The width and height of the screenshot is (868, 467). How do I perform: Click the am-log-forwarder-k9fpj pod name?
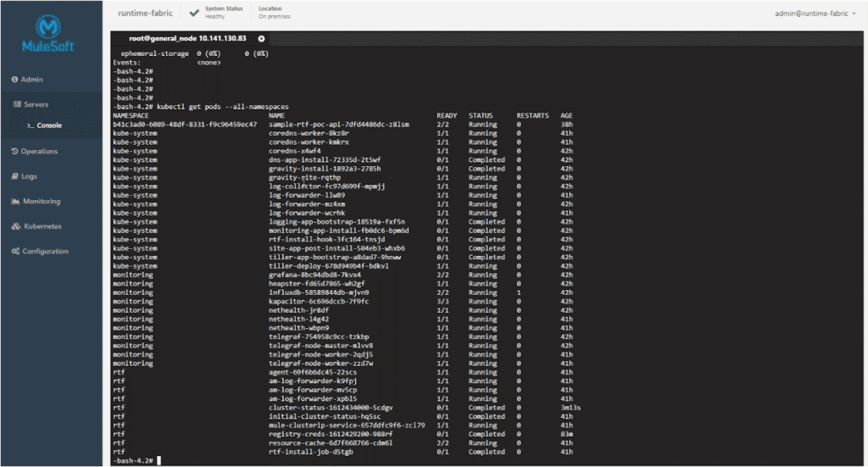[313, 381]
